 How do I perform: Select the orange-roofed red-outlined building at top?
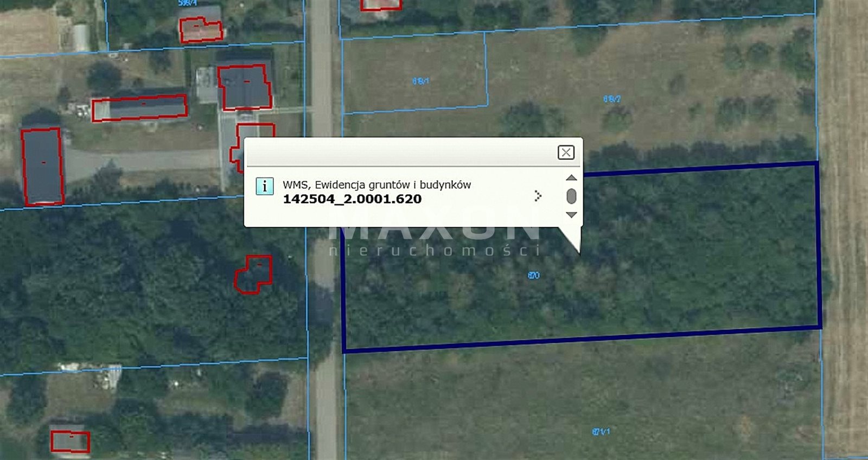pyautogui.click(x=201, y=30)
